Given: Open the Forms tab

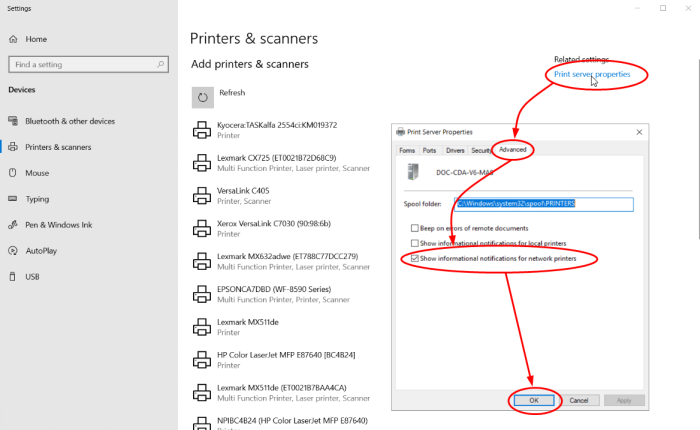Looking at the screenshot, I should click(x=407, y=150).
